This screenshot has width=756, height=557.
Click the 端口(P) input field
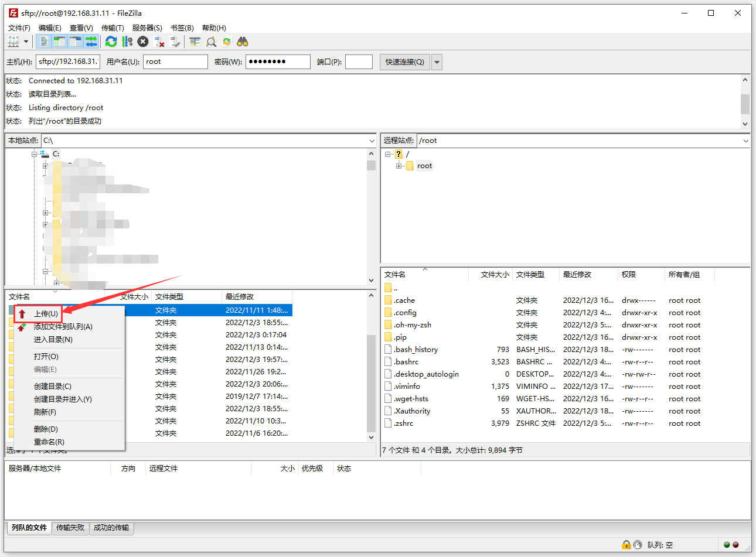359,62
